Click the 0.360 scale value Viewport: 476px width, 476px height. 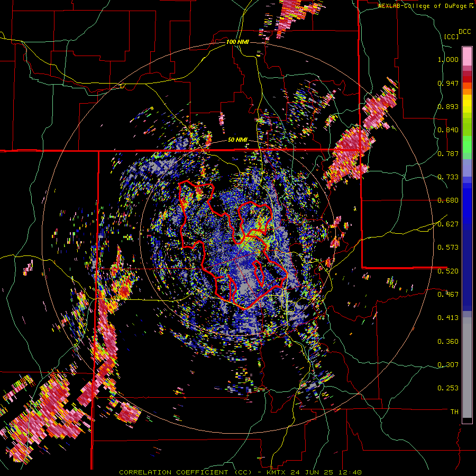(448, 342)
